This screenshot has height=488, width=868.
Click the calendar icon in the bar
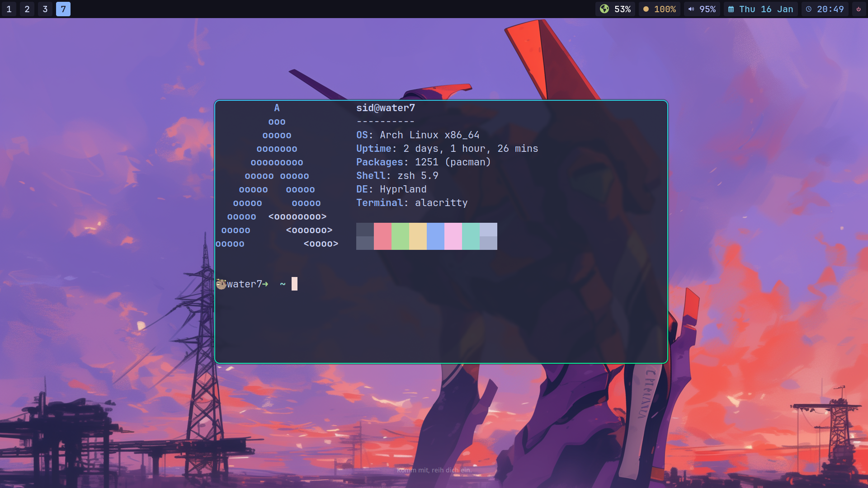coord(731,9)
